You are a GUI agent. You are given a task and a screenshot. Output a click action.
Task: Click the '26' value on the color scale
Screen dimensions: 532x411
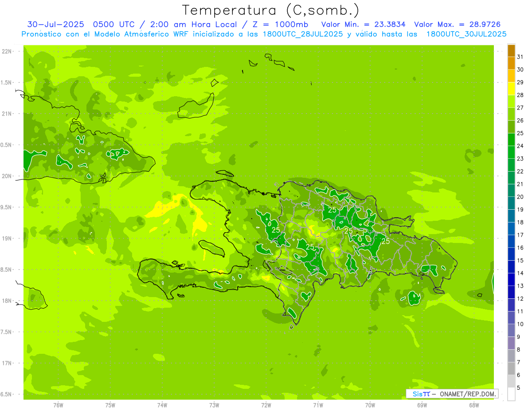pos(520,120)
